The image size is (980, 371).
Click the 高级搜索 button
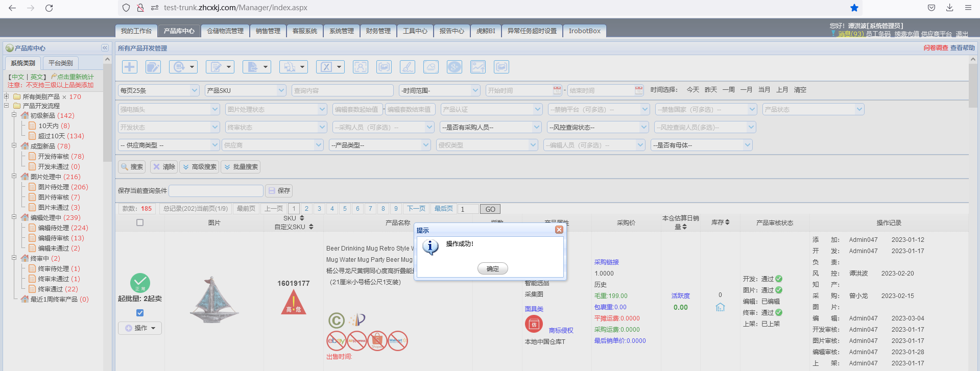[x=200, y=167]
